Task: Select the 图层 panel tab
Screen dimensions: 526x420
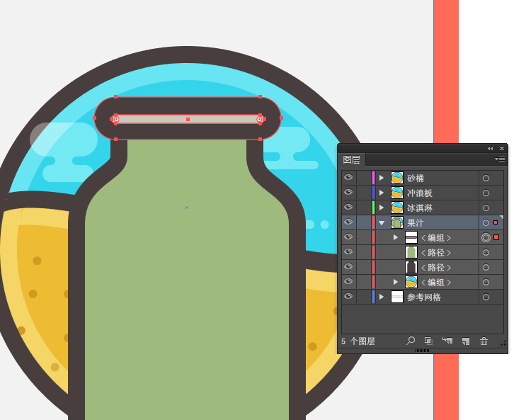Action: point(352,160)
